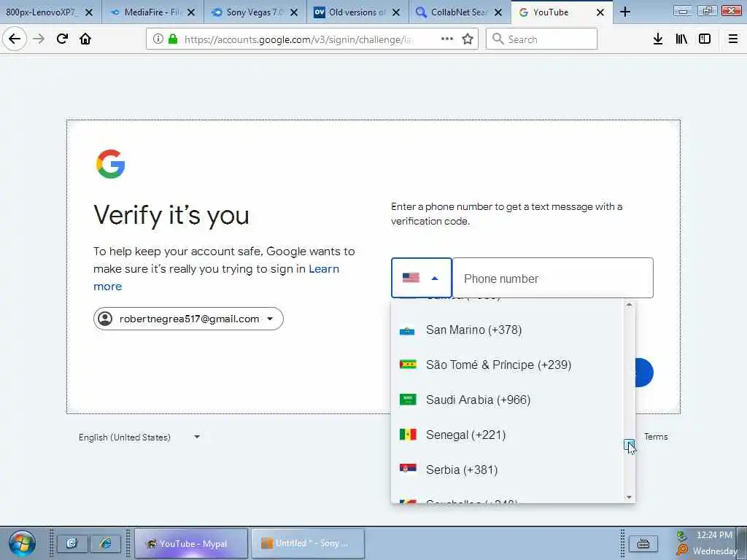Open page actions three-dot menu

(x=447, y=39)
